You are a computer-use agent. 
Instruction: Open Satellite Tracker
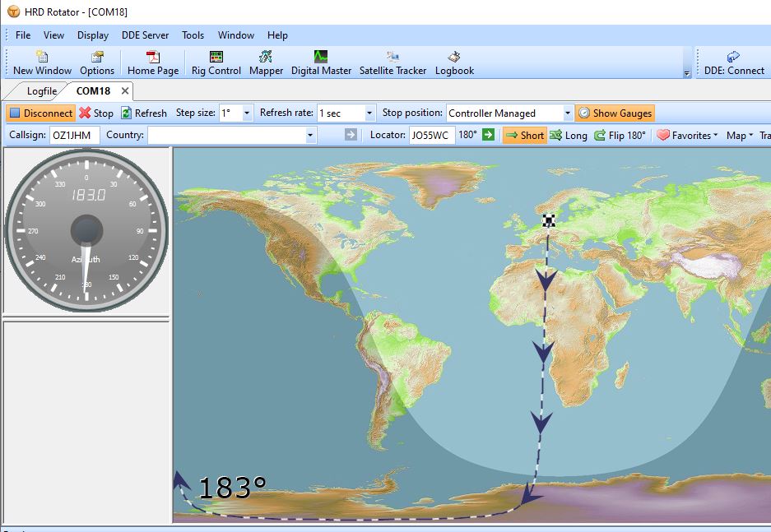click(x=392, y=62)
